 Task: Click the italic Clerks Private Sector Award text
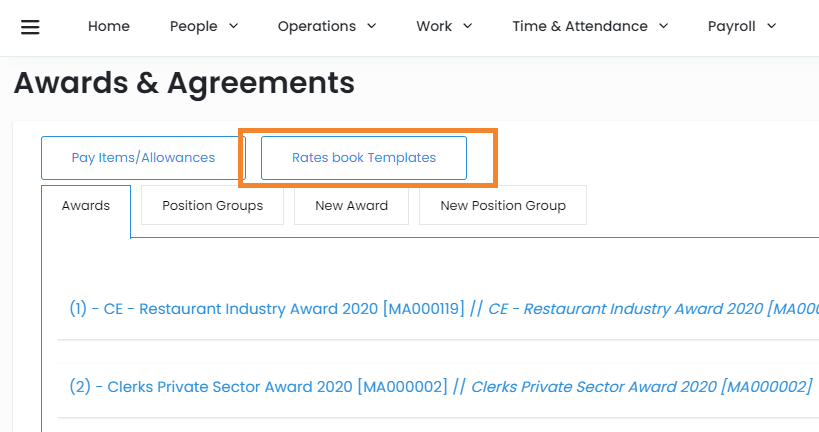click(x=641, y=386)
